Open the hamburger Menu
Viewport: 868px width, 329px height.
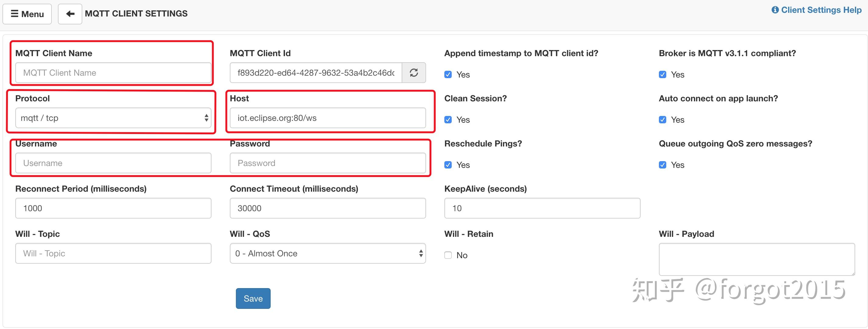tap(27, 14)
